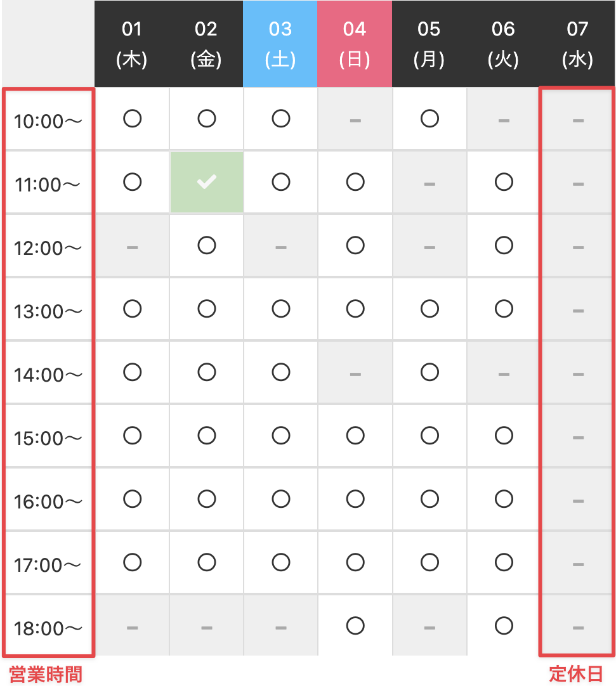Book the 10:00 slot on Monday 05
616x686 pixels.
tap(429, 119)
